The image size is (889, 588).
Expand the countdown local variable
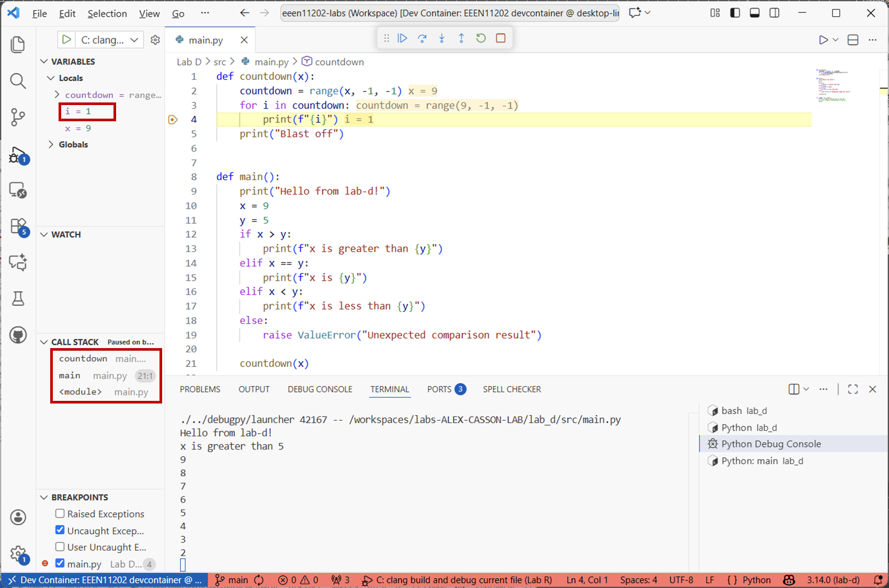[x=57, y=95]
